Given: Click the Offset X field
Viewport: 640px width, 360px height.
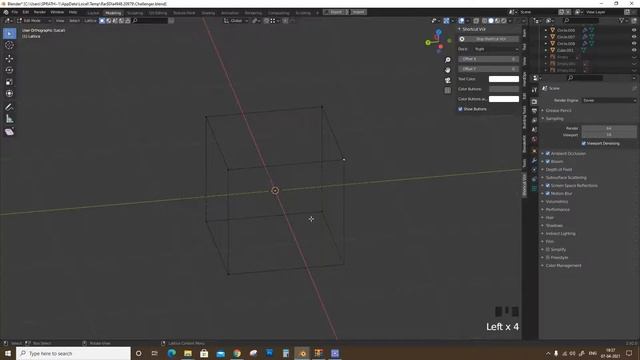Looking at the screenshot, I should [489, 59].
